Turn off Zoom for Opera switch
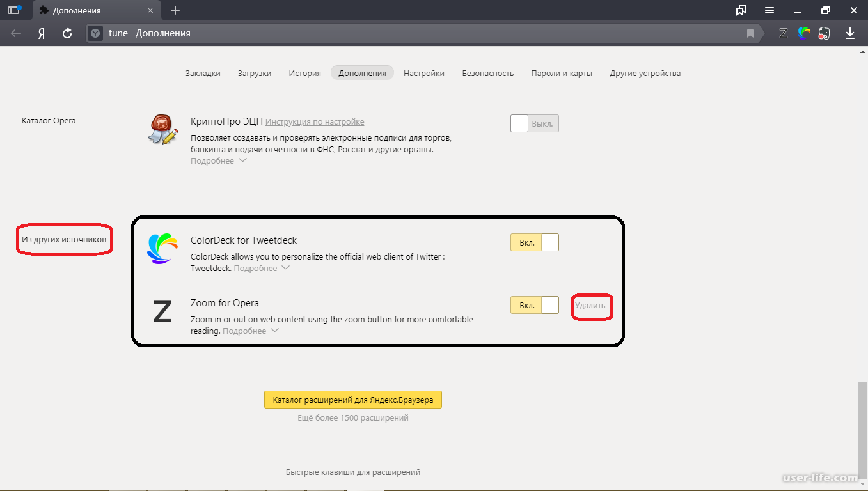This screenshot has width=868, height=491. 535,305
